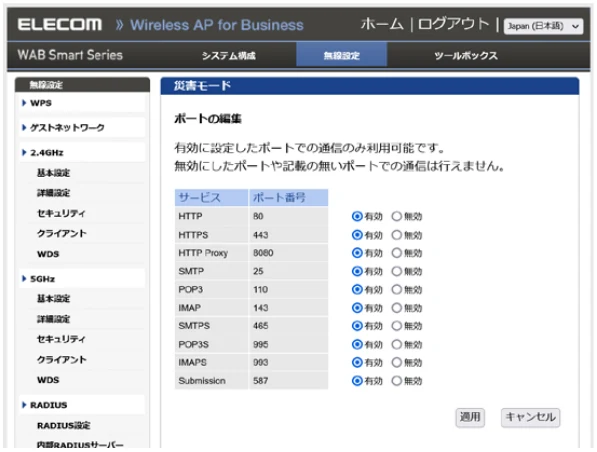Disable IMAP port 143
This screenshot has width=597, height=452.
click(397, 308)
